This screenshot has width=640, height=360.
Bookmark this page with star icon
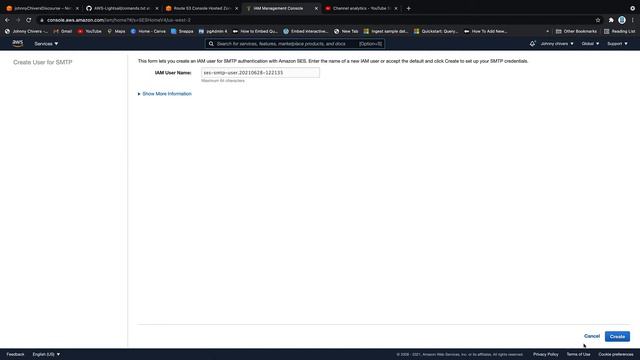[598, 20]
